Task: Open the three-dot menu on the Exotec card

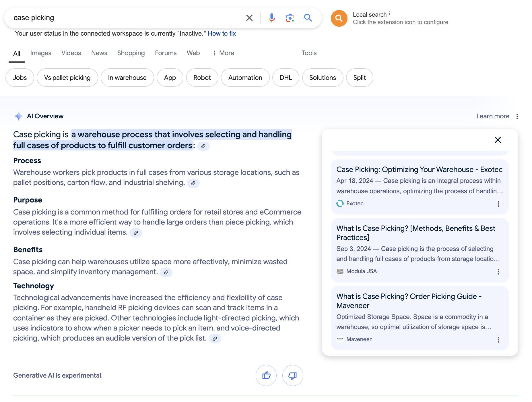Action: point(498,204)
